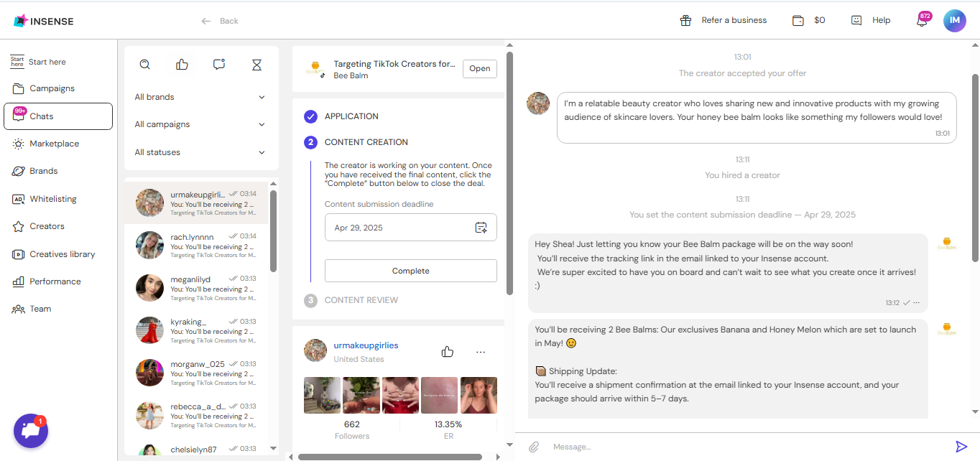Open the Refer a business gift icon
Viewport: 980px width, 461px height.
point(685,21)
